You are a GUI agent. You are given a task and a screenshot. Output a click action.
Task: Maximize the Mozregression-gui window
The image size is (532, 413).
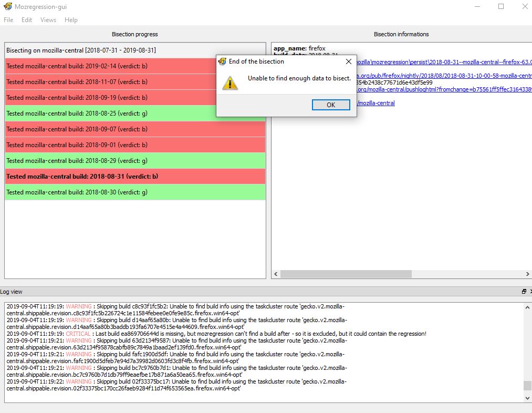(x=501, y=6)
